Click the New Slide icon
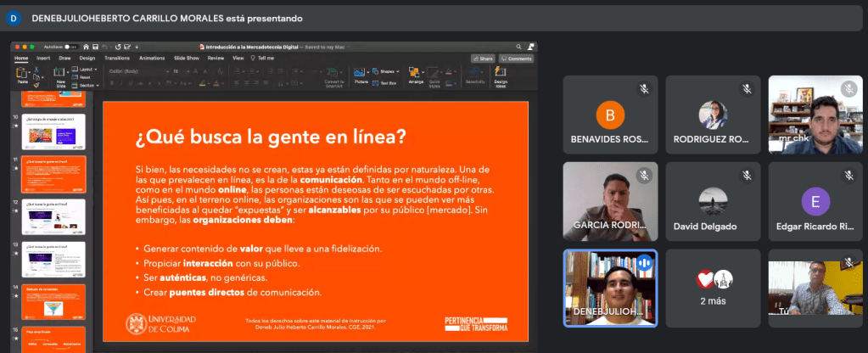This screenshot has width=868, height=353. click(x=60, y=76)
